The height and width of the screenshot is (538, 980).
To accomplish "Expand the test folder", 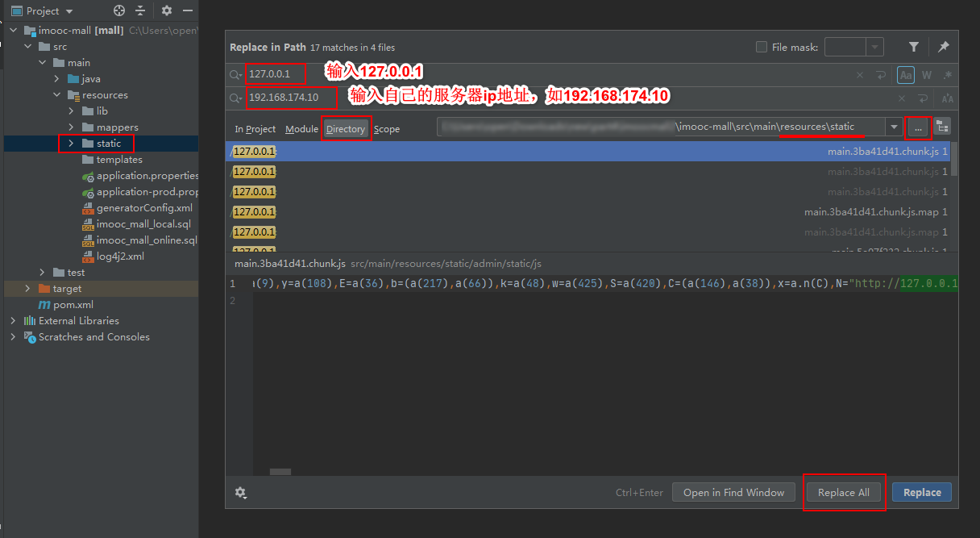I will 43,273.
